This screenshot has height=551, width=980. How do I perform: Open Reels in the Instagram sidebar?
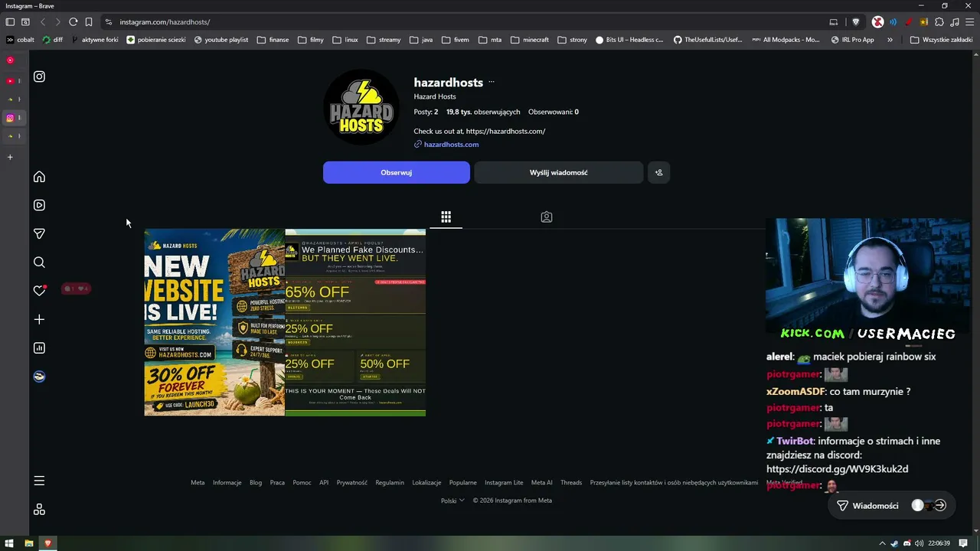[39, 205]
